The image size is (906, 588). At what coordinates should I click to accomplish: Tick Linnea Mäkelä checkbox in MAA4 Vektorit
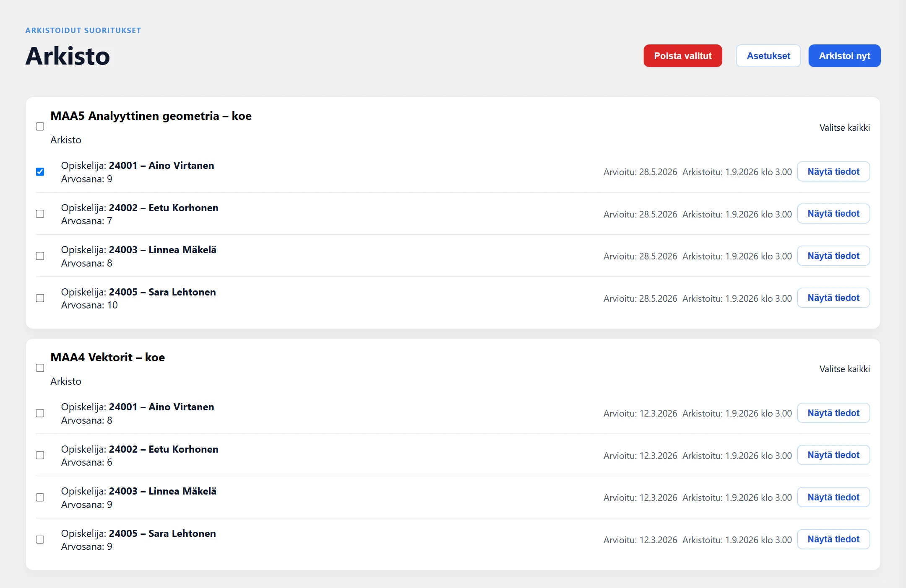(x=40, y=497)
